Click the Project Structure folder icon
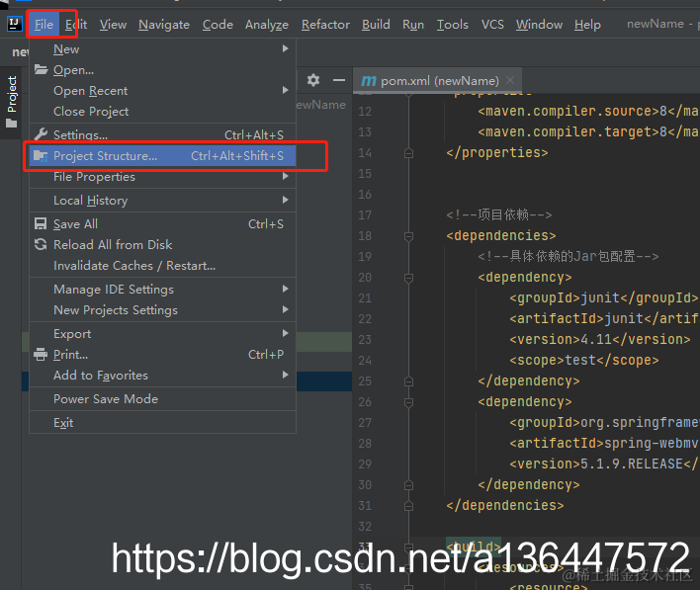This screenshot has width=700, height=590. pos(41,156)
